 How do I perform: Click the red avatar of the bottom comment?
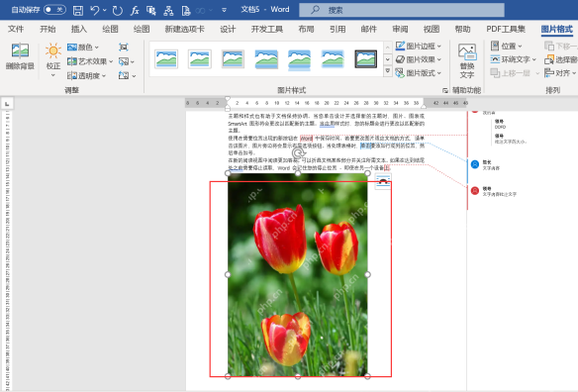(x=475, y=191)
